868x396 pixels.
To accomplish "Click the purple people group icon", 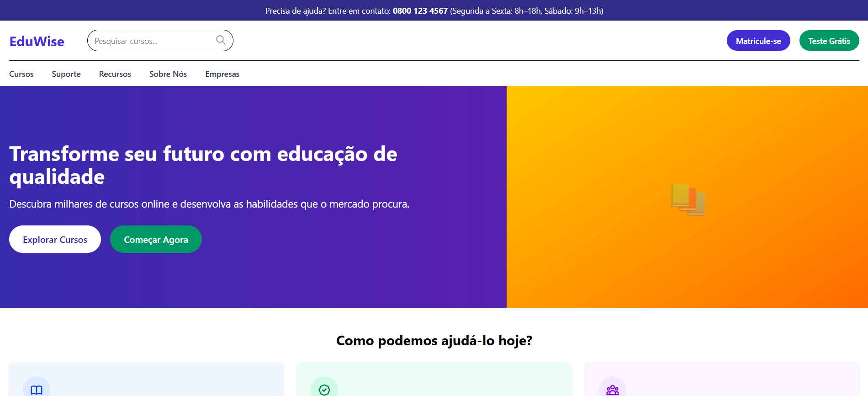I will click(x=612, y=390).
